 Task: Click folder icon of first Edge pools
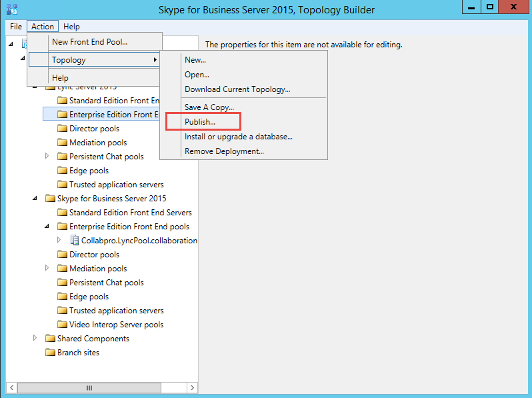(62, 170)
